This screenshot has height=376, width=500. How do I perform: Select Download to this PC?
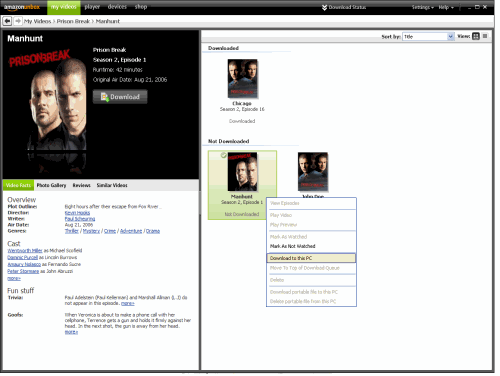(311, 258)
